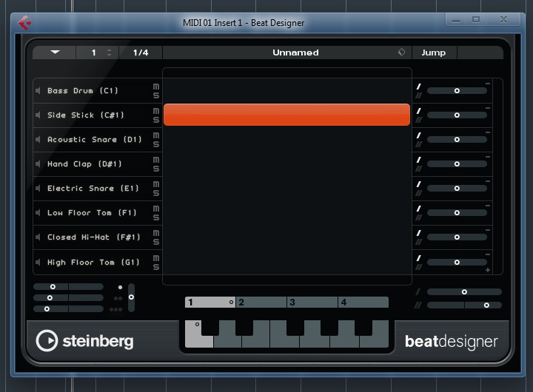Select swing 2 for Electric Snare lane
Screen dimensions: 533x392
pos(419,193)
